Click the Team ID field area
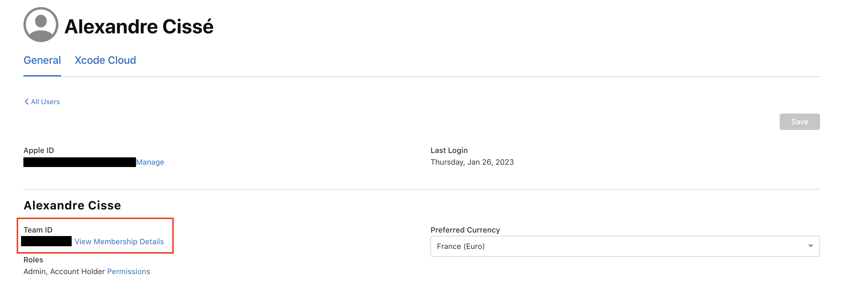Screen dimensions: 868x296 tap(46, 241)
